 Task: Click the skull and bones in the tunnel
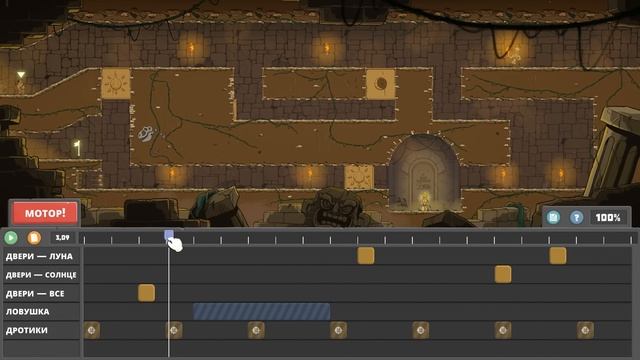tap(147, 133)
